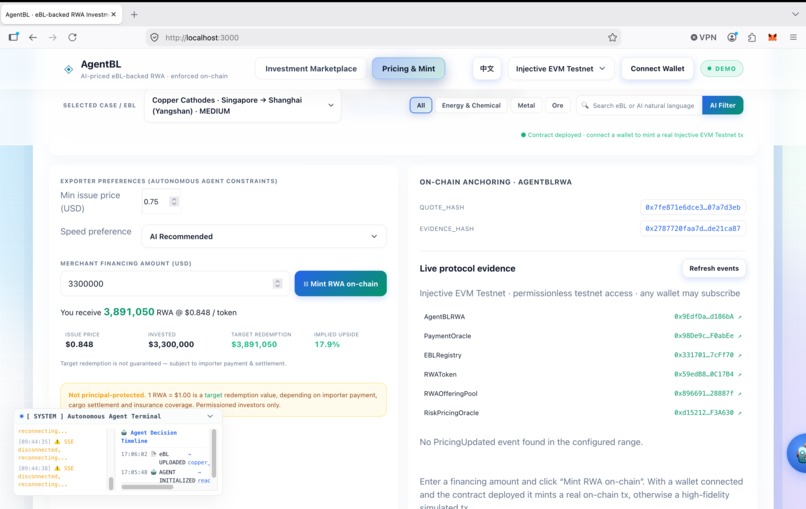Click the shield icon in the address bar

(154, 38)
